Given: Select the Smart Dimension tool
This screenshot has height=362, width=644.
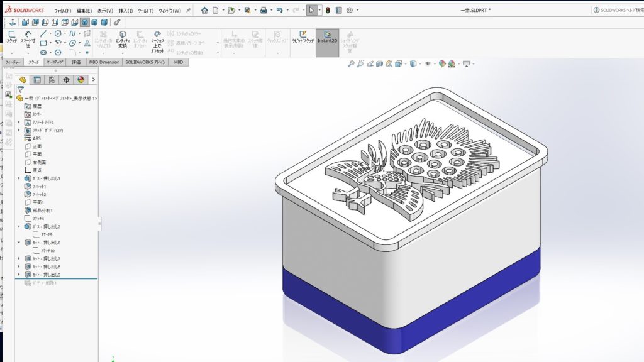Looking at the screenshot, I should click(x=28, y=39).
